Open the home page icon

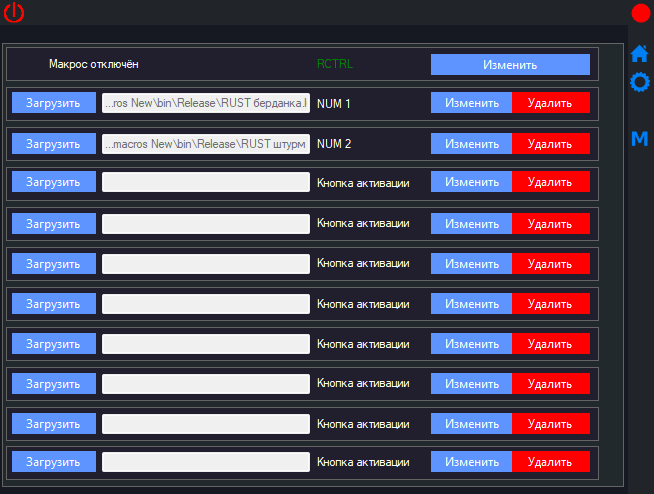click(x=639, y=53)
